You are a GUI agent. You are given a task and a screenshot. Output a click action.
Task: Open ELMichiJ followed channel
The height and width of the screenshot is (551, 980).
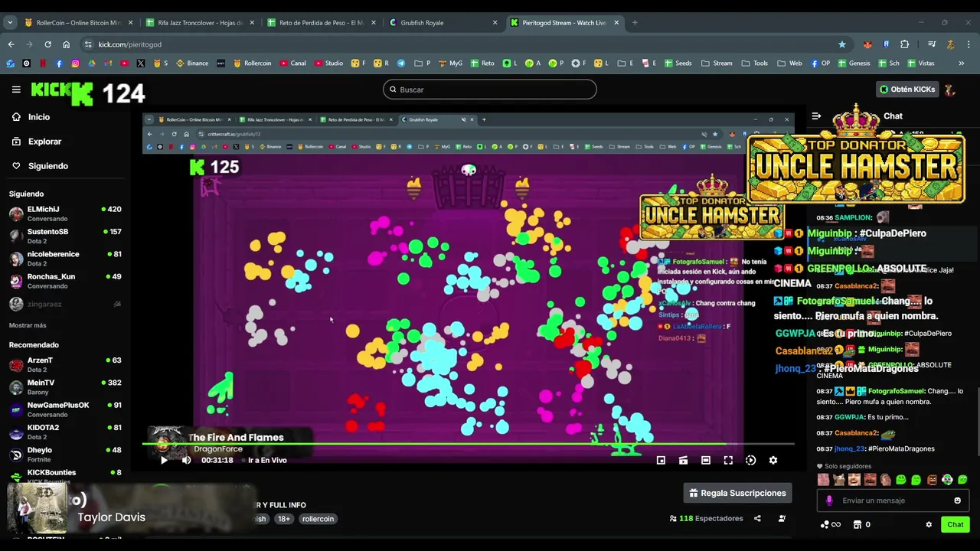(x=65, y=214)
